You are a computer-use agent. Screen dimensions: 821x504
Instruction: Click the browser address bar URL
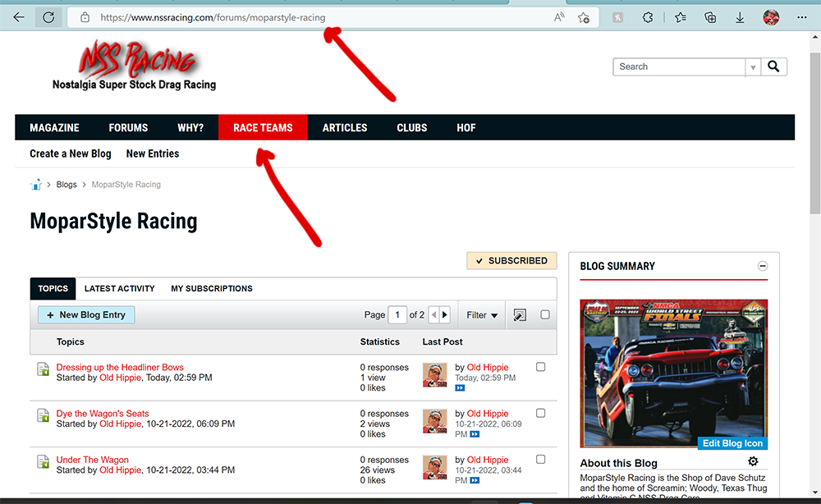coord(213,17)
